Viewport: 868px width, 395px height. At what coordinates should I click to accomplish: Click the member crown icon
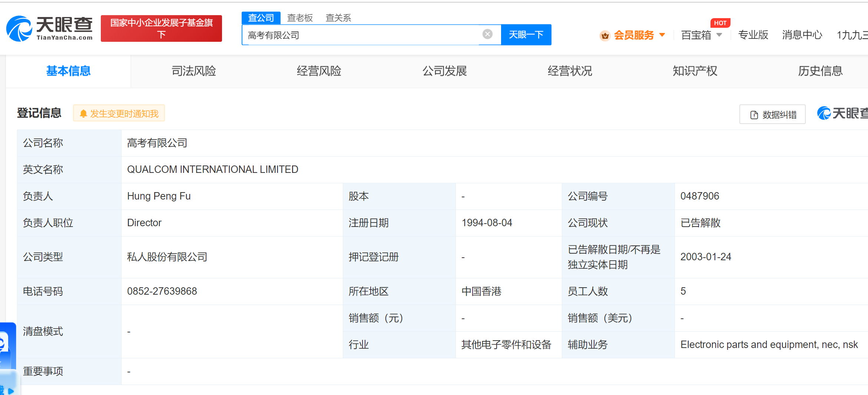pyautogui.click(x=605, y=36)
